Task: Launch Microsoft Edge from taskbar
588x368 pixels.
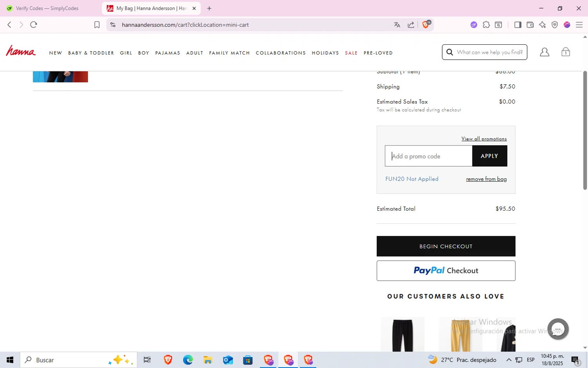Action: 188,360
